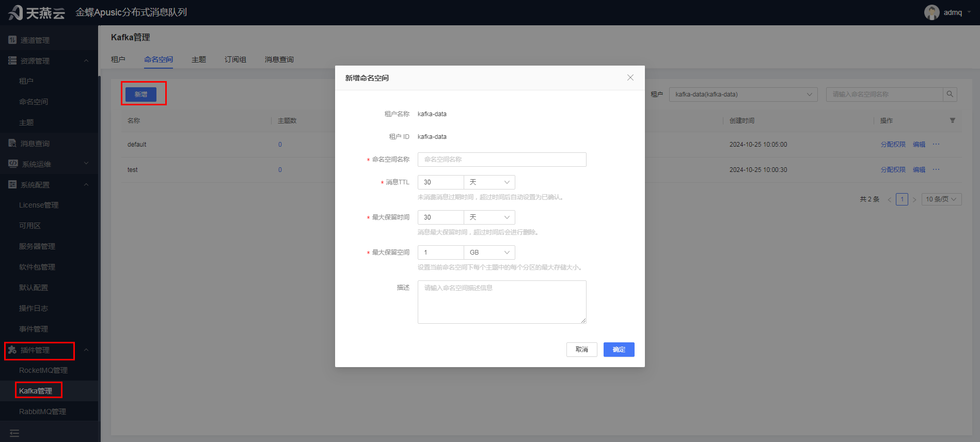The height and width of the screenshot is (442, 980).
Task: Click the 最大保留空间 value field
Action: [440, 252]
